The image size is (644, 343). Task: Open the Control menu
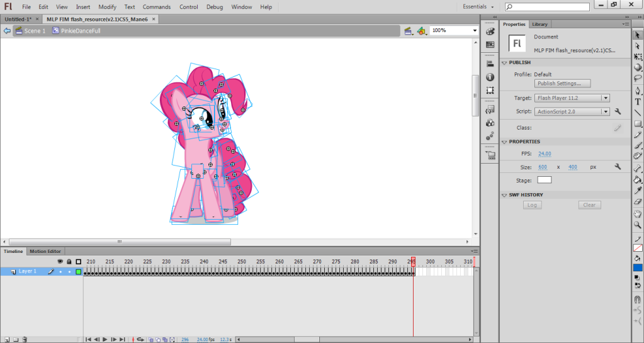click(188, 7)
